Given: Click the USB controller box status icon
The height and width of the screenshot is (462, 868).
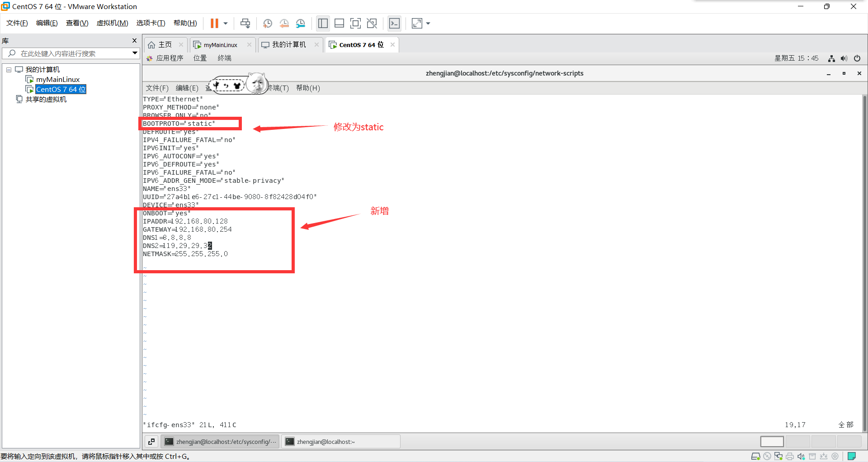Looking at the screenshot, I should pyautogui.click(x=812, y=456).
